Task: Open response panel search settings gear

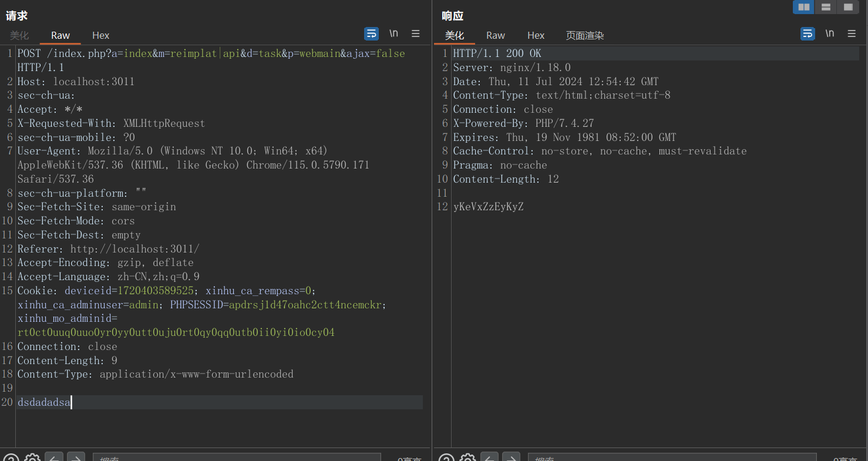Action: point(467,458)
